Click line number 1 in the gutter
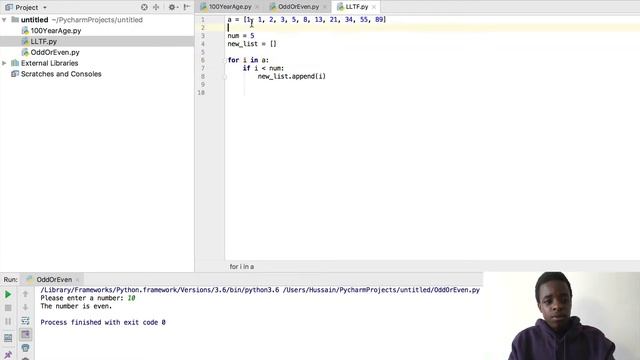Viewport: 640px width, 360px height. [202, 20]
